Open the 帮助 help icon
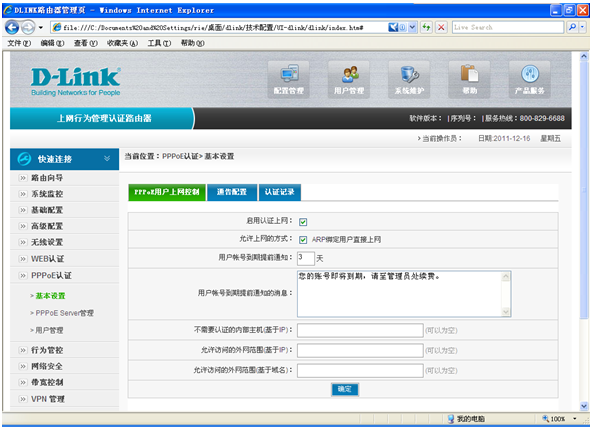Viewport: 593px width, 431px height. pyautogui.click(x=469, y=80)
